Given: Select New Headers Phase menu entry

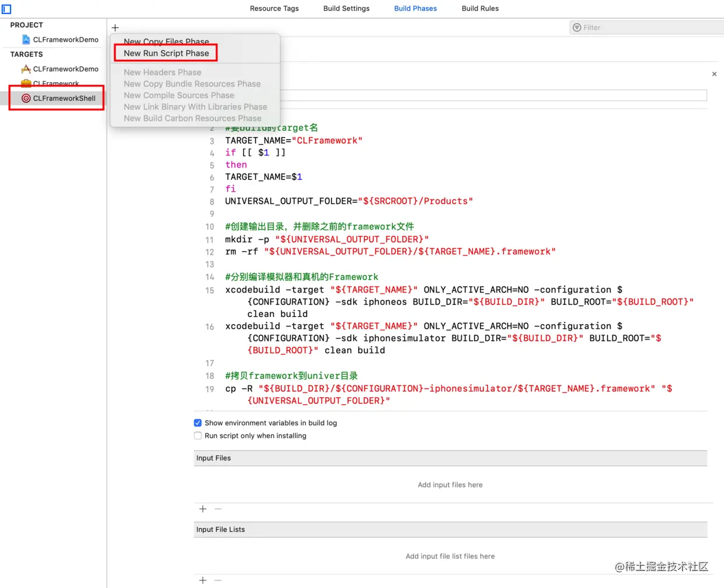Looking at the screenshot, I should point(162,72).
